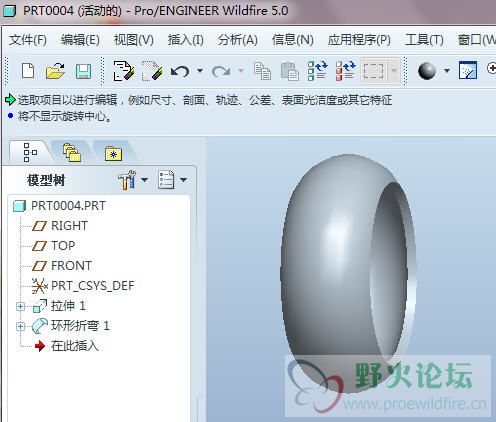
Task: Open a file with the folder icon
Action: (x=55, y=71)
